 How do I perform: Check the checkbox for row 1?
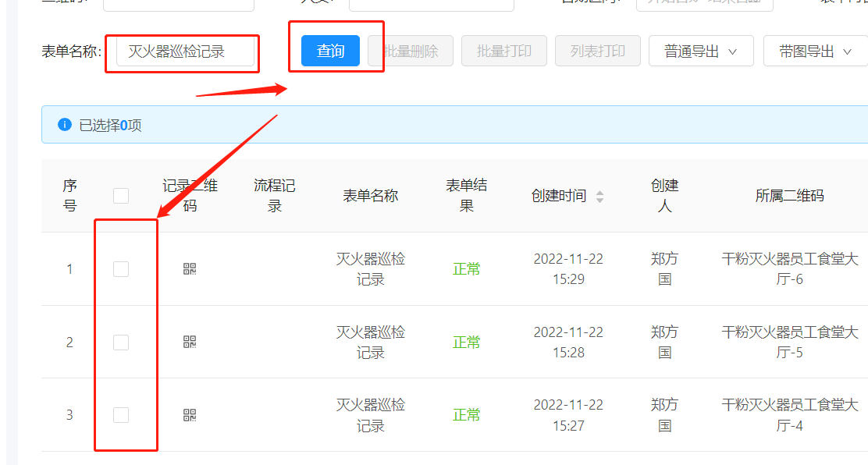[121, 268]
